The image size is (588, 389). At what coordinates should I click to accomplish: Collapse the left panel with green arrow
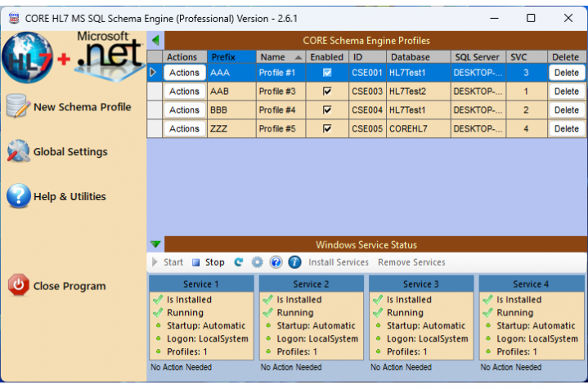[155, 40]
